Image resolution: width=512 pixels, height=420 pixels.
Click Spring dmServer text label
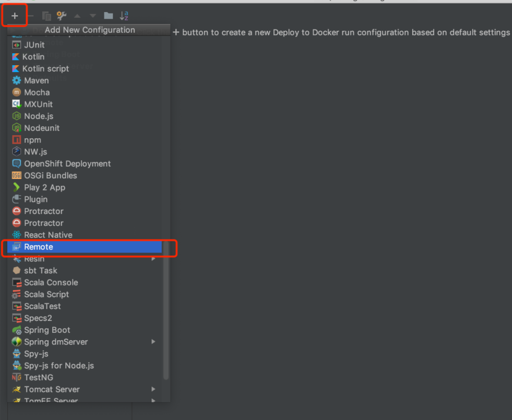56,342
